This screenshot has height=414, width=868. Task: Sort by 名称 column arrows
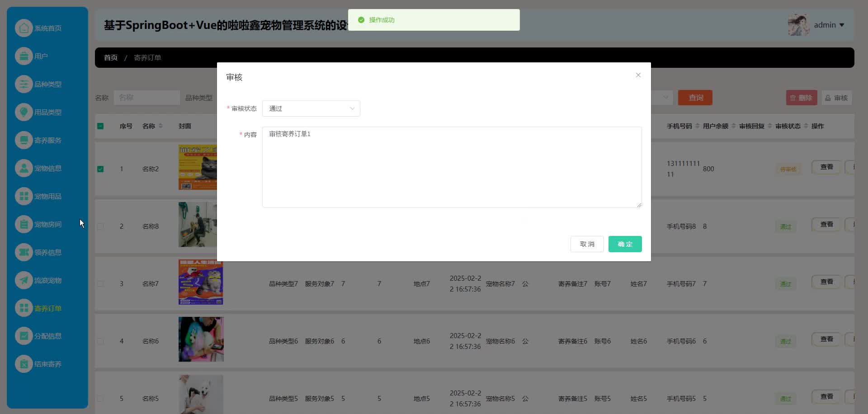click(x=160, y=126)
